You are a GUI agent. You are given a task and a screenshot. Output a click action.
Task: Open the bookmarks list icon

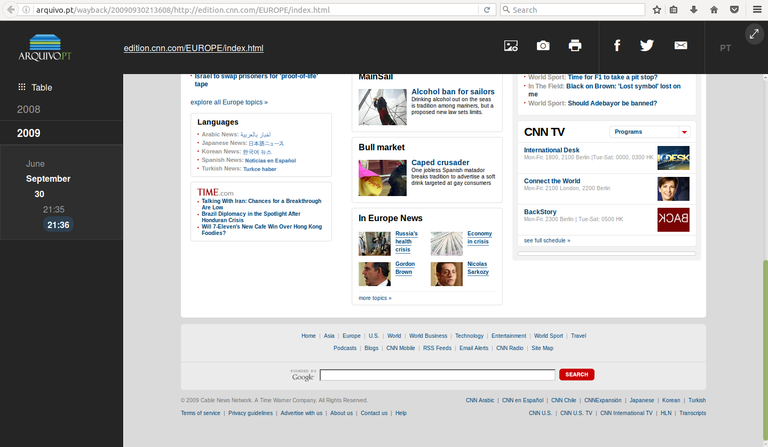coord(674,10)
